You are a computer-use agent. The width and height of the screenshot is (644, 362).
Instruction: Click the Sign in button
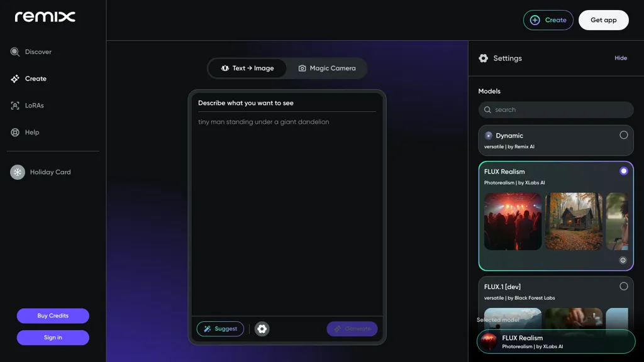53,337
